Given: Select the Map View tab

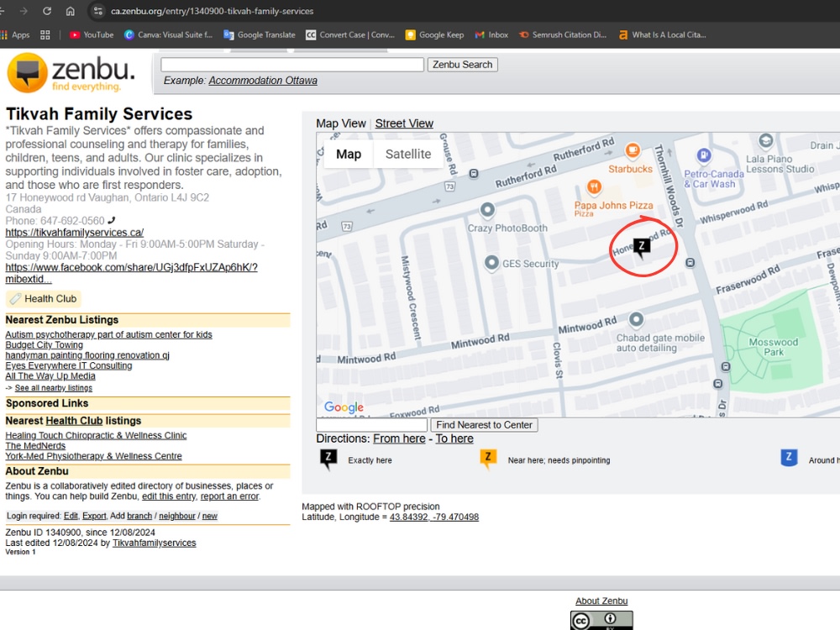Looking at the screenshot, I should 341,123.
